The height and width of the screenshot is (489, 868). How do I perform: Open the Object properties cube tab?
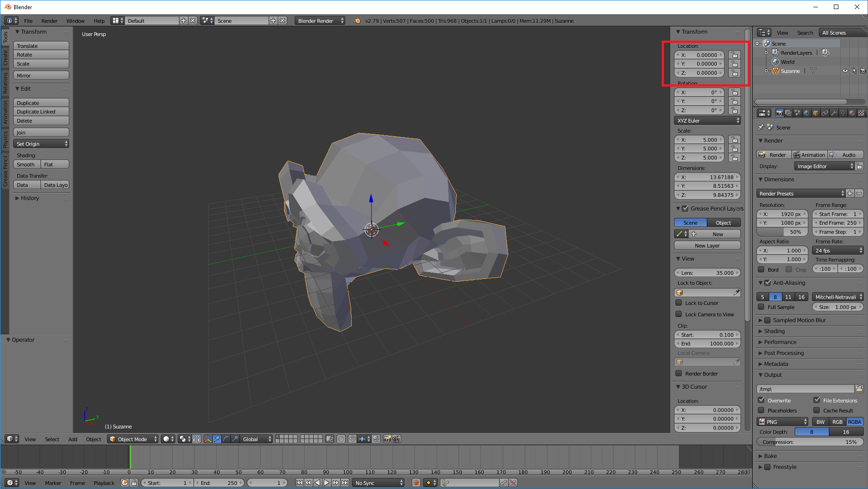816,113
